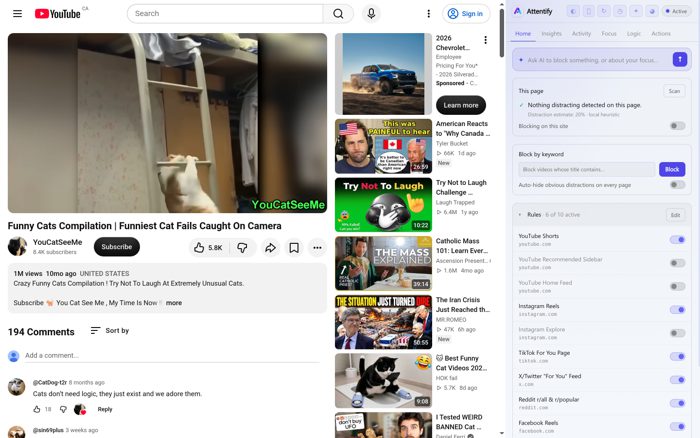
Task: Go to YouTube home via logo
Action: pyautogui.click(x=58, y=14)
